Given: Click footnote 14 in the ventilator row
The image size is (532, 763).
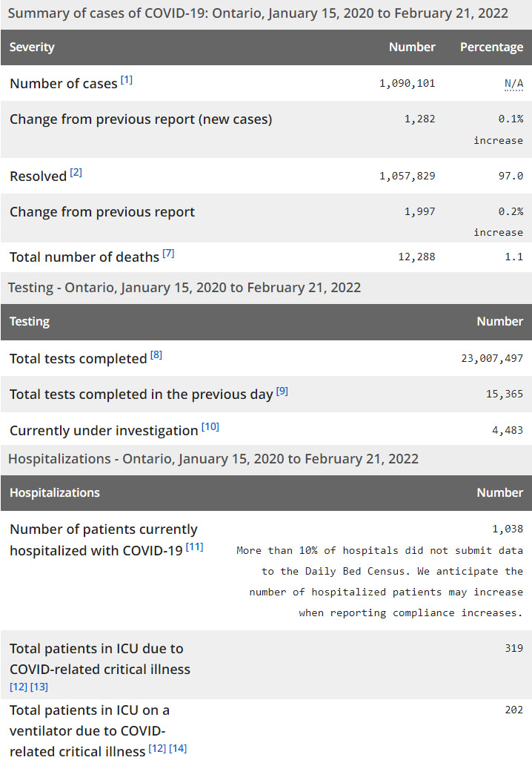Looking at the screenshot, I should (x=178, y=748).
